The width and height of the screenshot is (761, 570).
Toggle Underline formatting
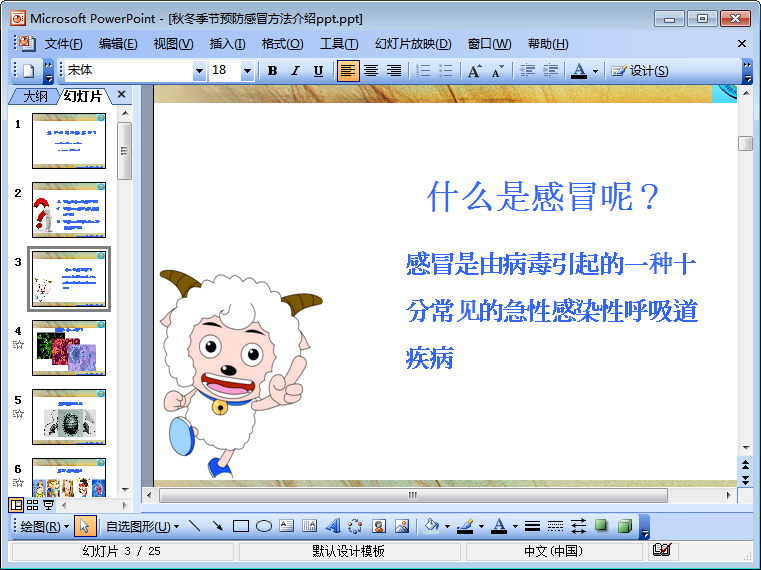coord(318,71)
